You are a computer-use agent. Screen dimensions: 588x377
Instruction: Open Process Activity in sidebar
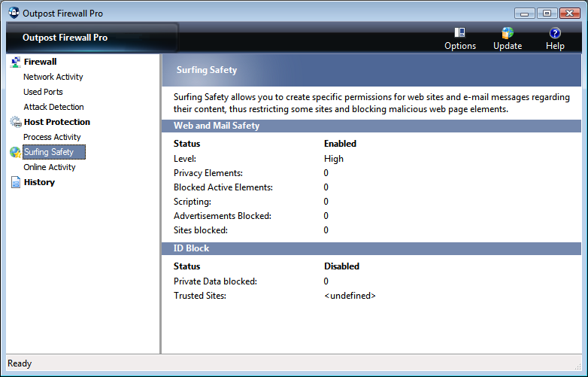click(x=52, y=137)
